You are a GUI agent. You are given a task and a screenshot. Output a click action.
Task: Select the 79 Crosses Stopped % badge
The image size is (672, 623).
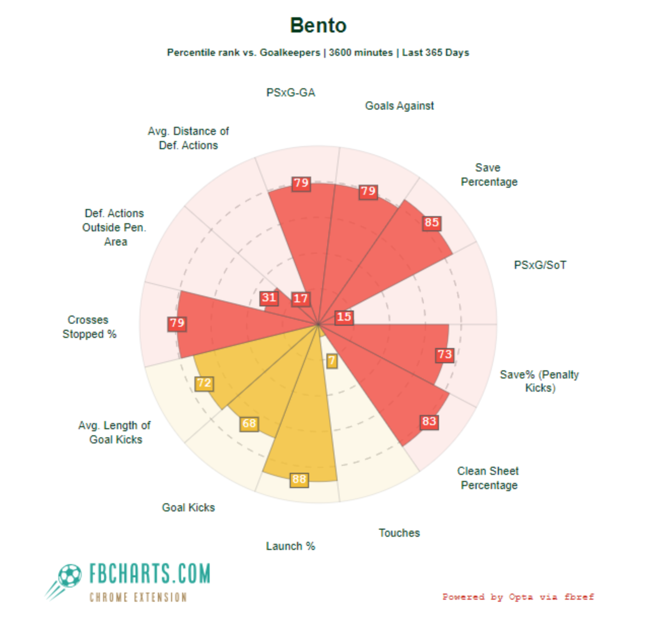[177, 323]
